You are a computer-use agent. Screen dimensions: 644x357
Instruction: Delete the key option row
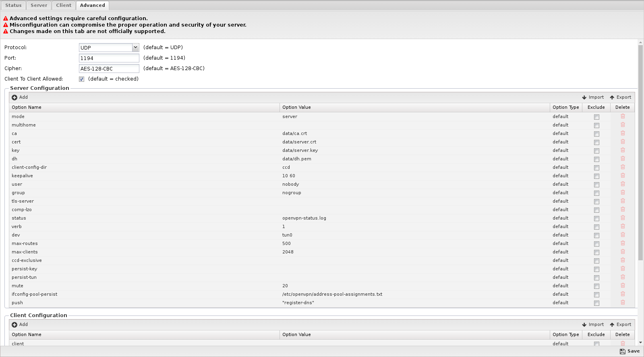point(623,150)
